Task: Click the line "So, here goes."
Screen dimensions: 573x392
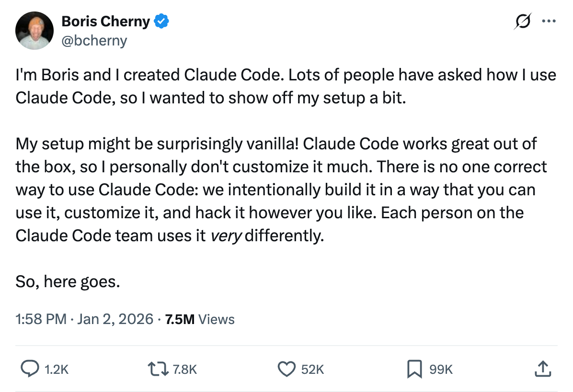Action: (x=68, y=281)
